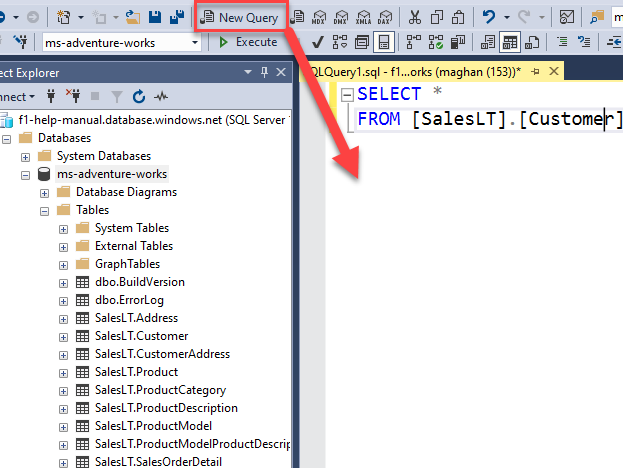The height and width of the screenshot is (468, 623).
Task: Decrease the line indent
Action: pos(614,42)
